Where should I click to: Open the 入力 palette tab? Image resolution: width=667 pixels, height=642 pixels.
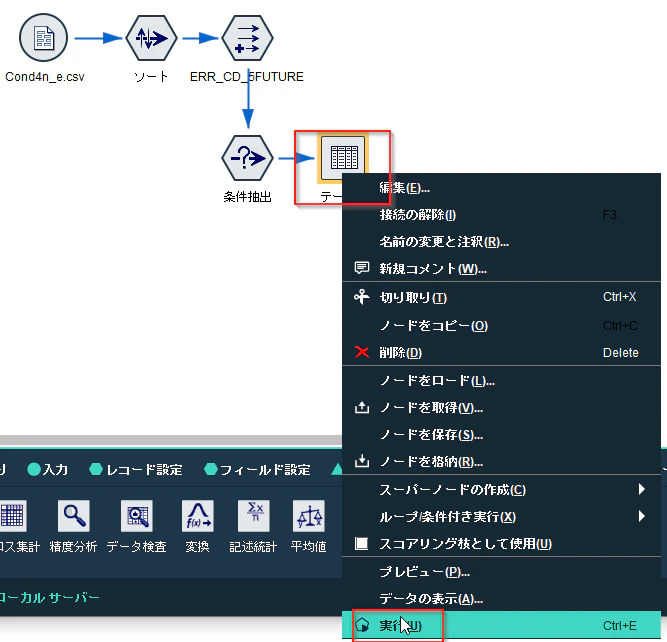pyautogui.click(x=48, y=470)
